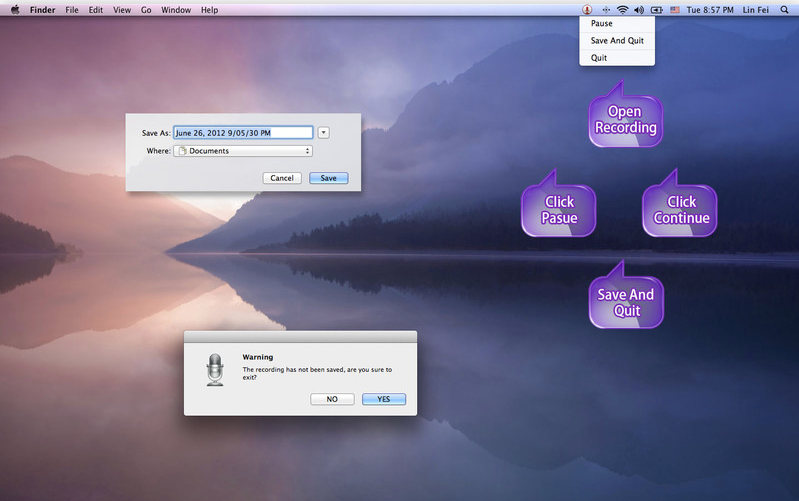
Task: Confirm exit with YES button
Action: click(x=383, y=399)
